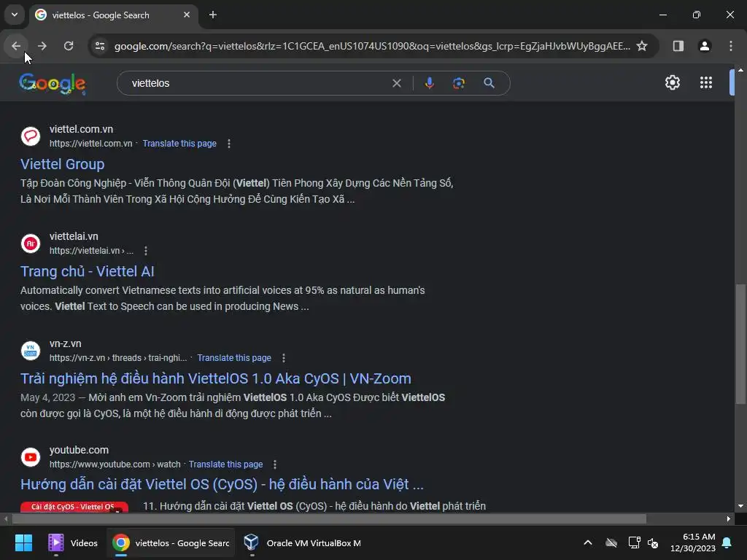Click viettel.com.vn site name text
This screenshot has height=560, width=747.
point(82,129)
